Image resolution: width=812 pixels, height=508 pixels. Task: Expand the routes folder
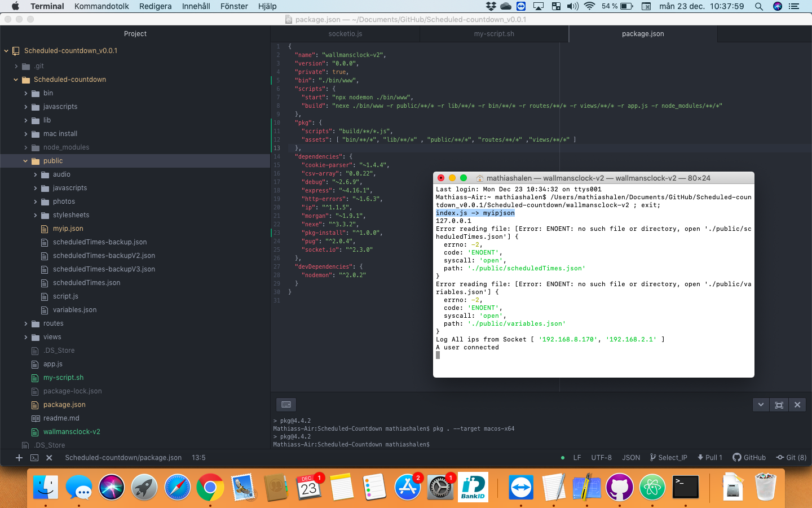pos(26,323)
